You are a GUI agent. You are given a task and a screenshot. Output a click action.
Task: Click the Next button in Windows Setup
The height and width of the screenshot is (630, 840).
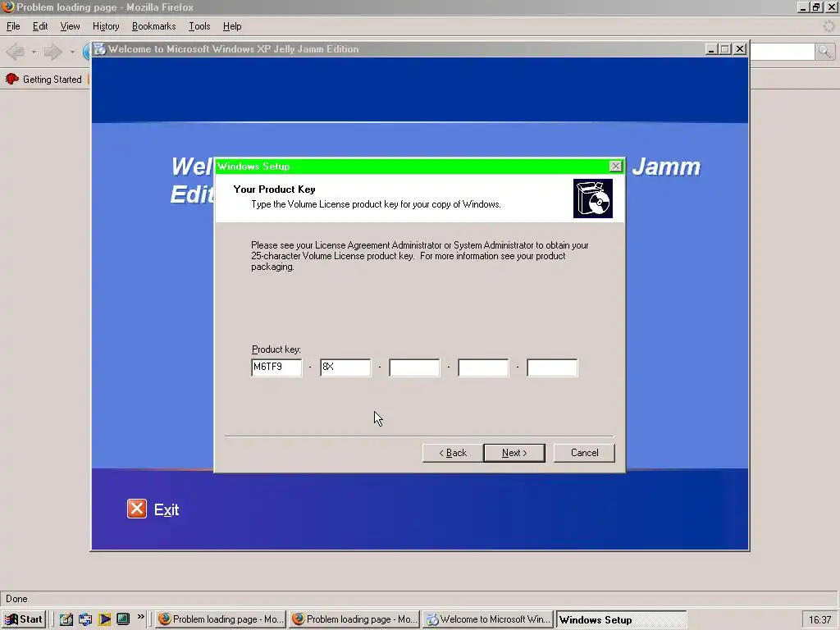(514, 453)
